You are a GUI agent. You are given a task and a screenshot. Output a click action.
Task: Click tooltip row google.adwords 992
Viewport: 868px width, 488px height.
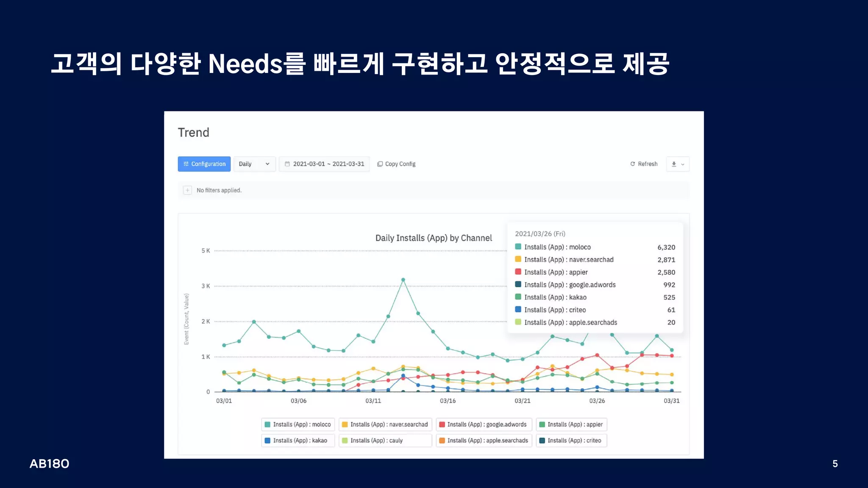coord(595,285)
